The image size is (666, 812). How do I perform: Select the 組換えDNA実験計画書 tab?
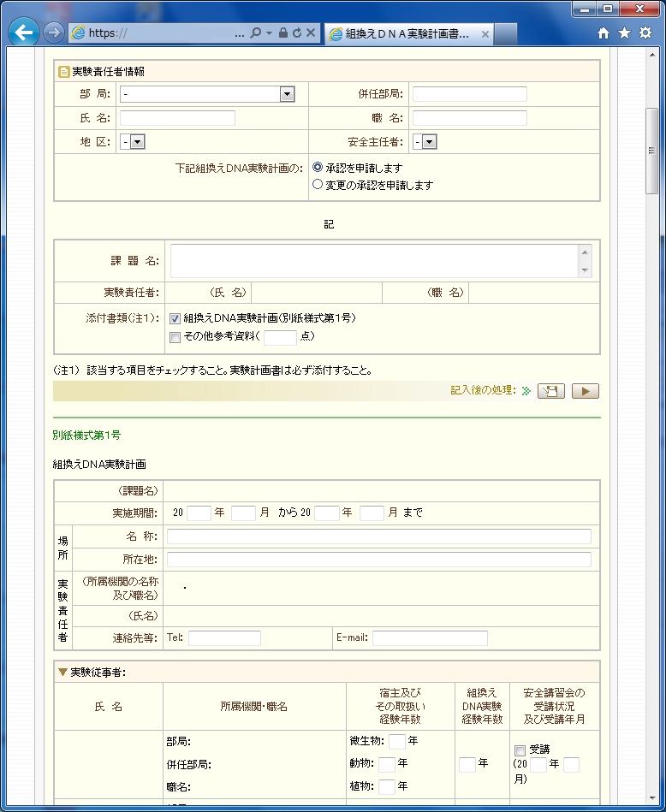click(x=409, y=34)
